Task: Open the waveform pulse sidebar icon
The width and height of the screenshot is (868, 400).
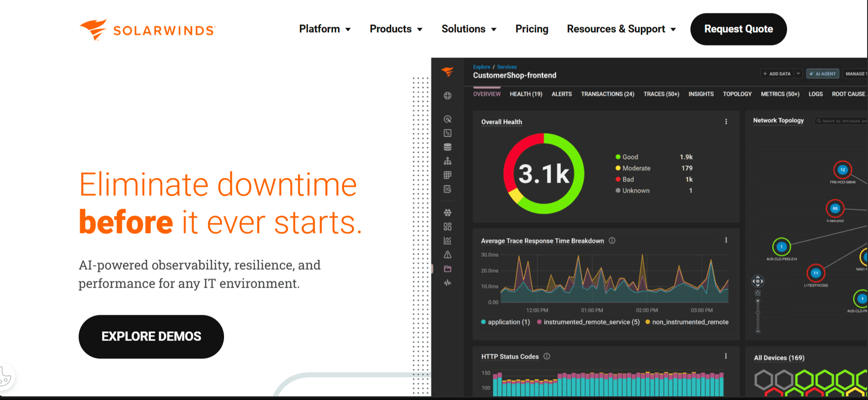Action: click(448, 283)
